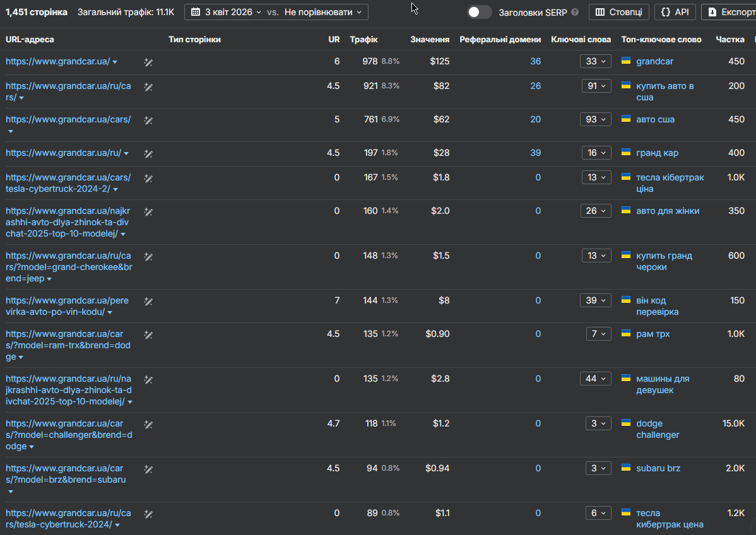This screenshot has height=535, width=756.
Task: Sort by the Трафік column header
Action: click(363, 39)
